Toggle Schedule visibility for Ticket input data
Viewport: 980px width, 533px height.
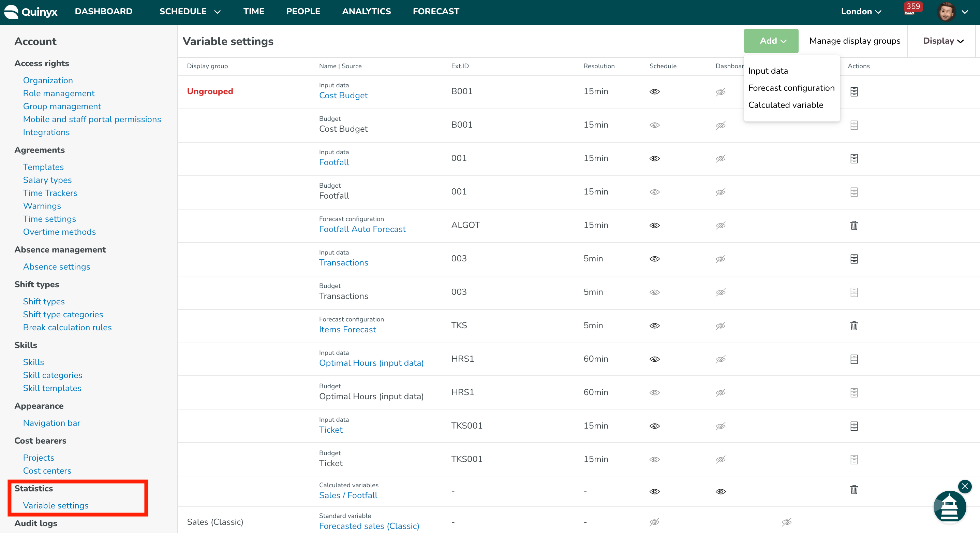tap(655, 426)
